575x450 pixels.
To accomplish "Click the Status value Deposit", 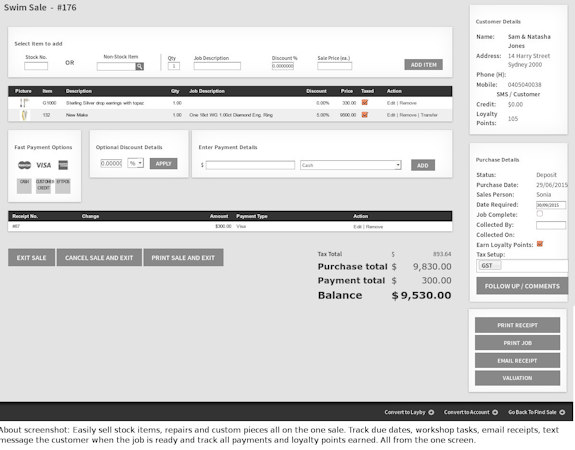I will pos(546,175).
